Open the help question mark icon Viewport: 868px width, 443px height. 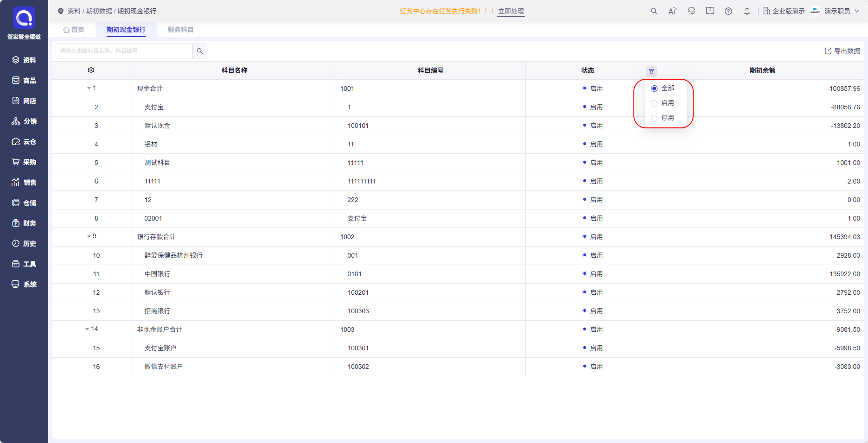coord(728,11)
